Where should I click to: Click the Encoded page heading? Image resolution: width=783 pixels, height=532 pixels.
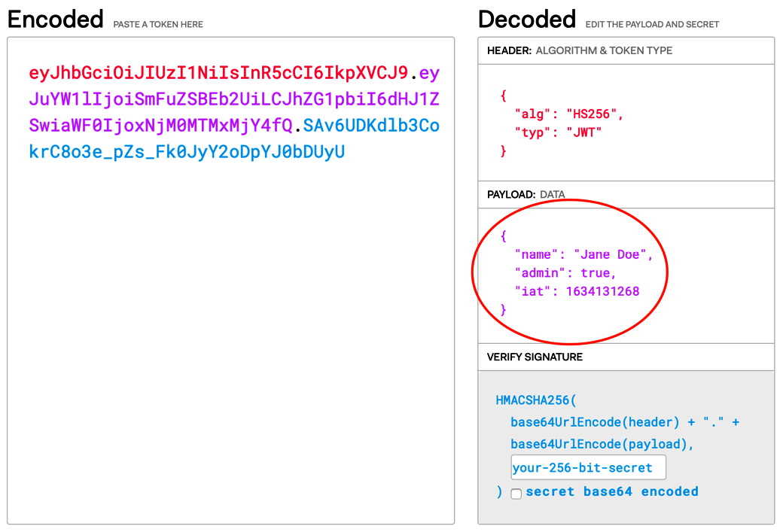(55, 19)
